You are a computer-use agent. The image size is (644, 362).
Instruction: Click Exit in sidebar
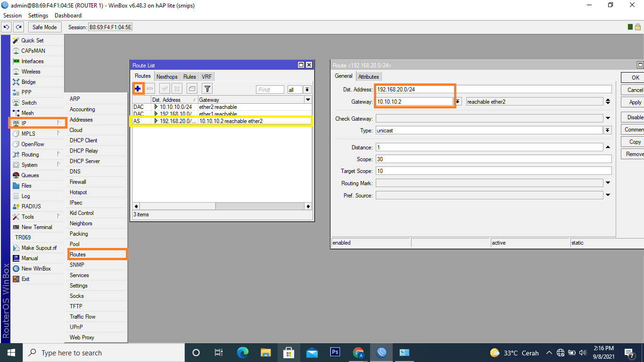click(x=37, y=279)
